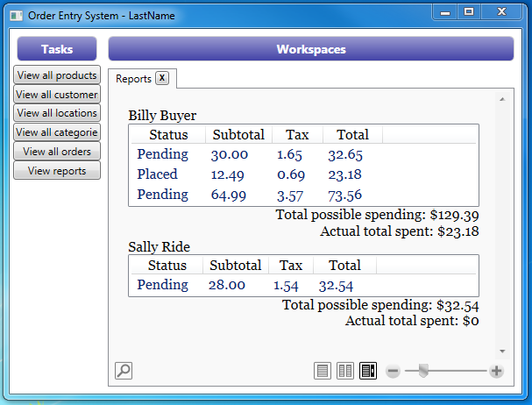Click scroll down arrow in report pane
Image resolution: width=532 pixels, height=405 pixels.
(501, 351)
